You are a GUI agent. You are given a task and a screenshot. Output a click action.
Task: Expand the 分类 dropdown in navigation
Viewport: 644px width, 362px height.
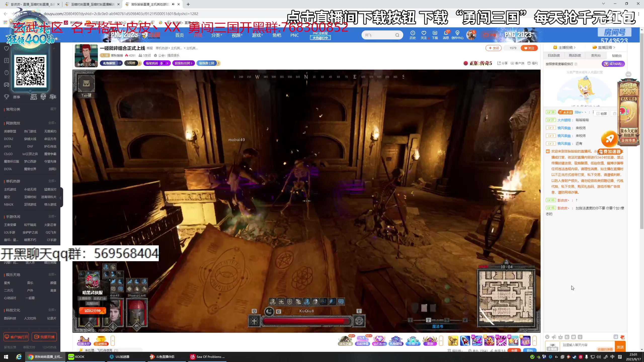click(x=217, y=35)
